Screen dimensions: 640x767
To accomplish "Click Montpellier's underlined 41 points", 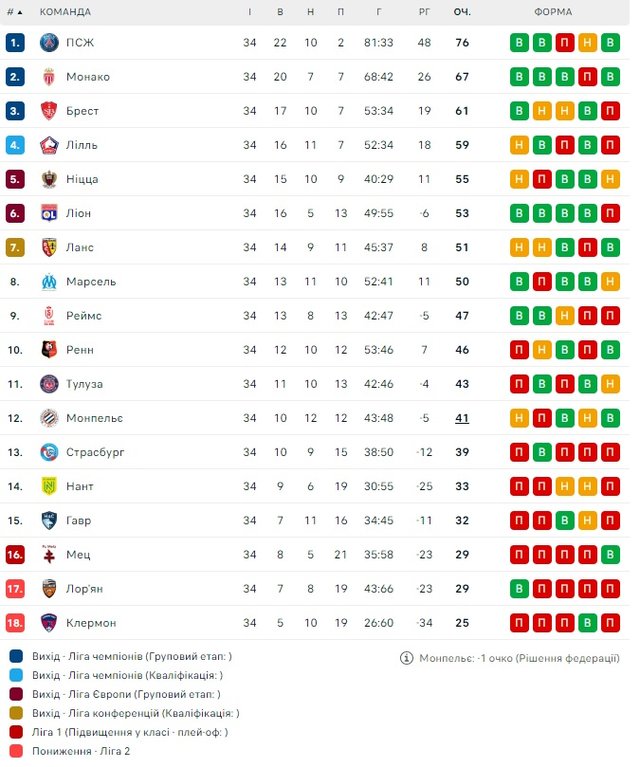I will point(462,418).
